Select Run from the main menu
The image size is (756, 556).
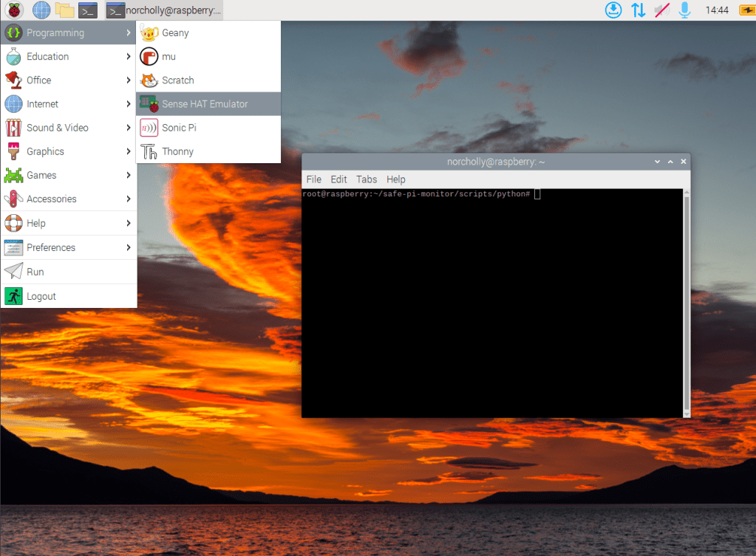click(x=35, y=272)
